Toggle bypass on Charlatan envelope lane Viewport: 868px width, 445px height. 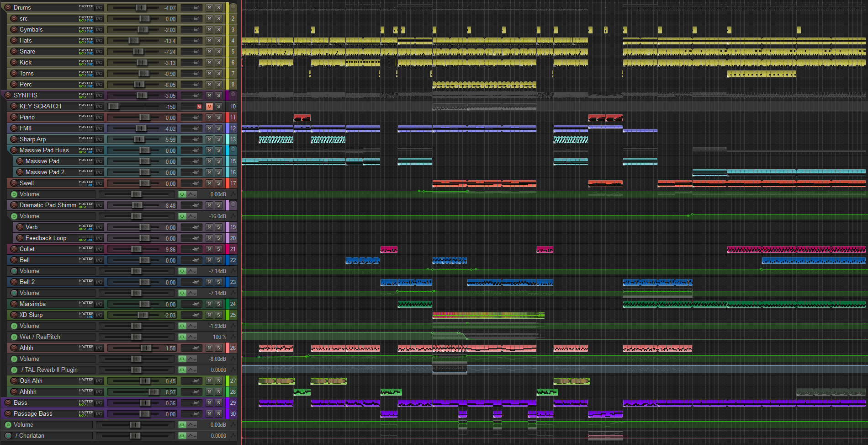tap(182, 436)
